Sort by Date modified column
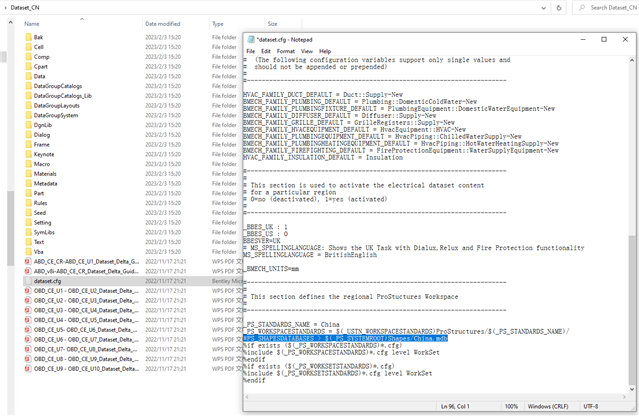 (162, 23)
